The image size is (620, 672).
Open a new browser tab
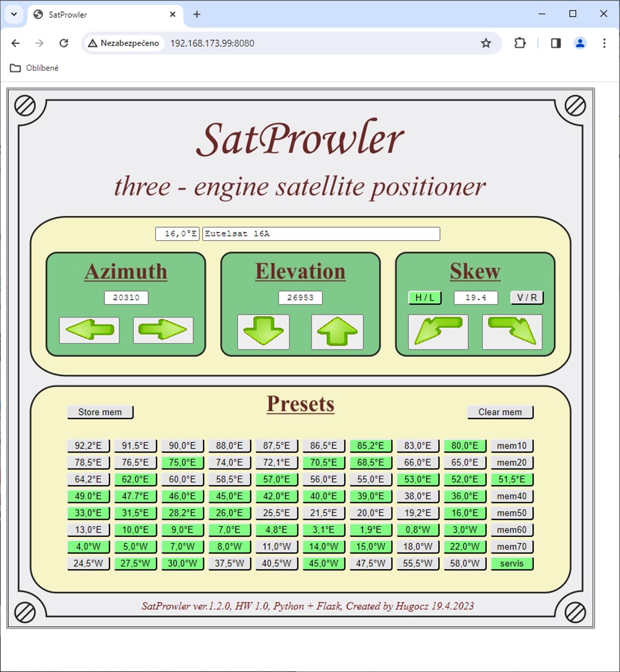197,14
